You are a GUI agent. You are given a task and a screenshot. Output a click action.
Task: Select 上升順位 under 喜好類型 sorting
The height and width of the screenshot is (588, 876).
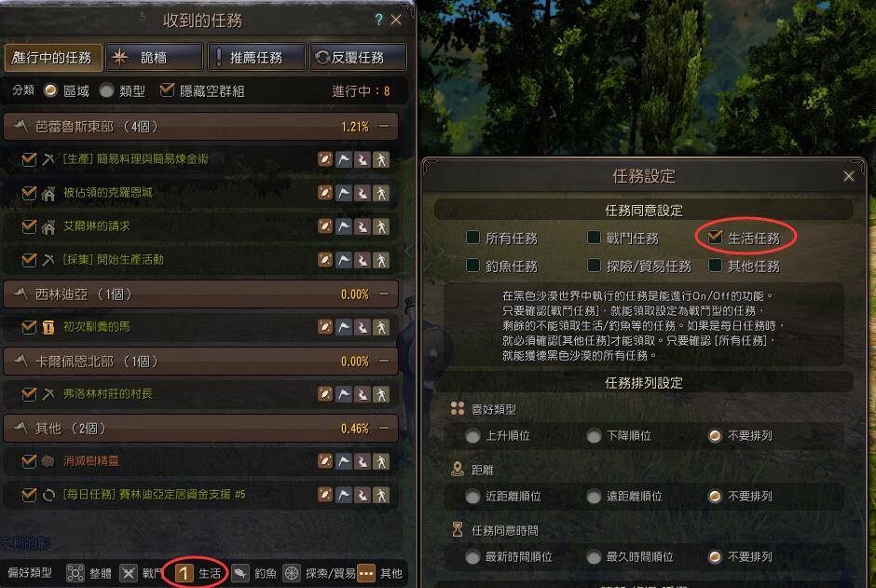[473, 436]
